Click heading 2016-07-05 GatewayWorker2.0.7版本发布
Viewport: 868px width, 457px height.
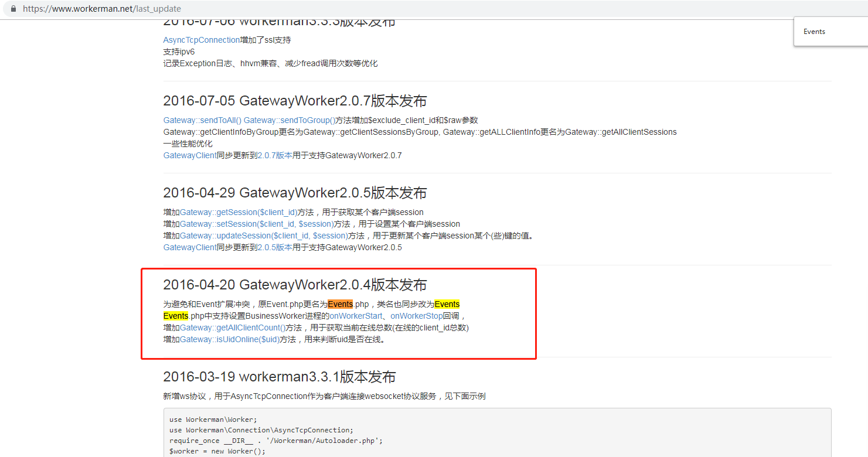[x=295, y=101]
